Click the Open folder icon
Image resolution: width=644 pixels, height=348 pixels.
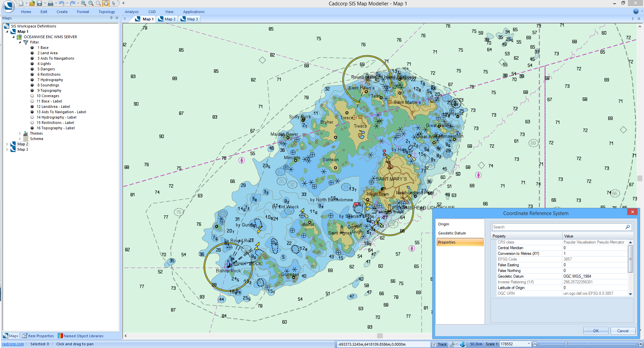(32, 3)
